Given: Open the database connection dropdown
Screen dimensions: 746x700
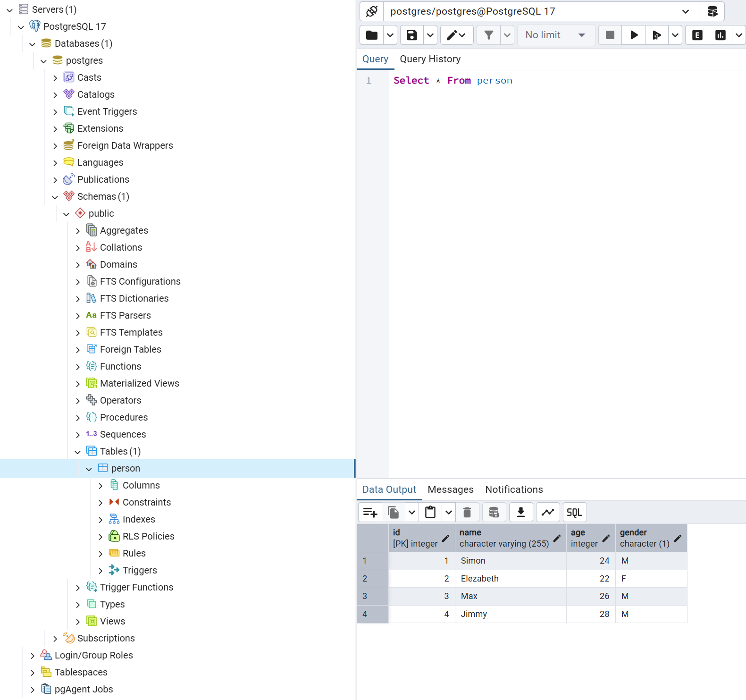Looking at the screenshot, I should coord(685,11).
